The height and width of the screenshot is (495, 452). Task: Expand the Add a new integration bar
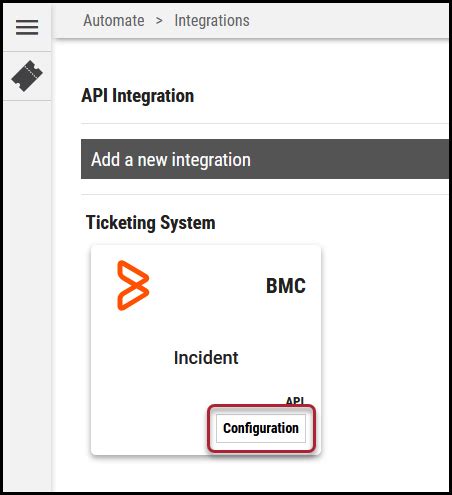(265, 159)
